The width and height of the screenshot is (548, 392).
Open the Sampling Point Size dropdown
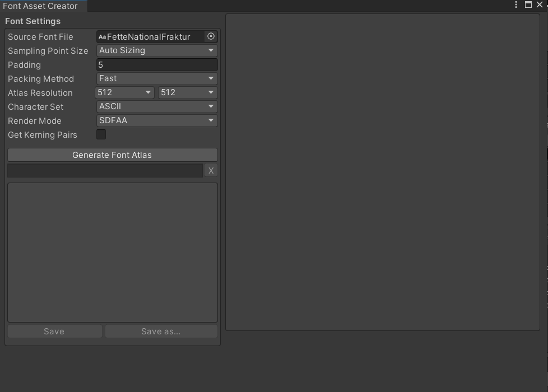[157, 50]
